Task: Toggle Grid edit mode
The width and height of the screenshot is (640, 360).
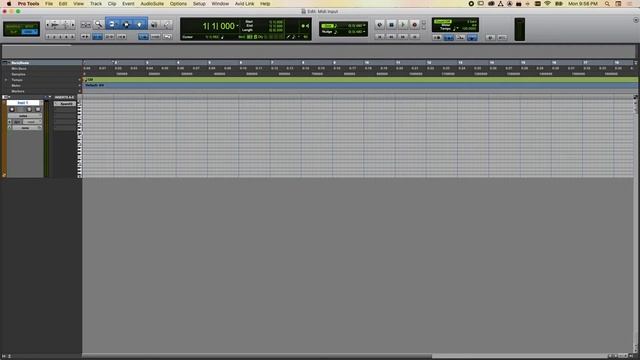Action: coord(29,32)
